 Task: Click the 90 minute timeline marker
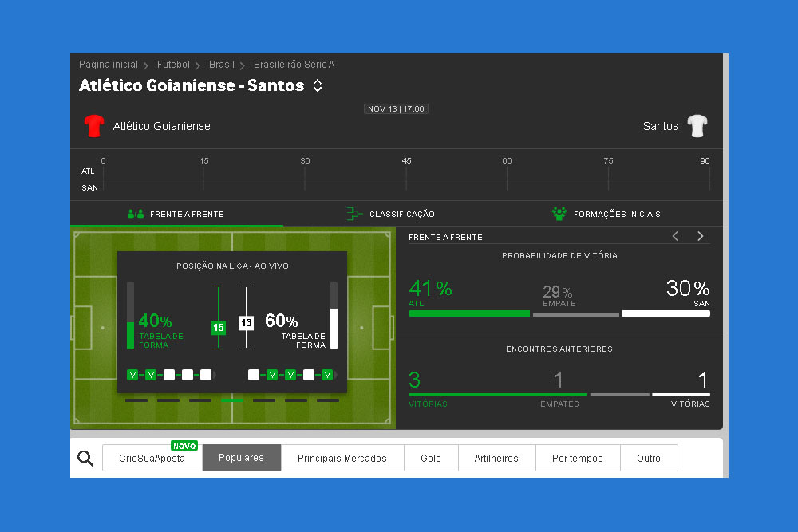coord(705,161)
